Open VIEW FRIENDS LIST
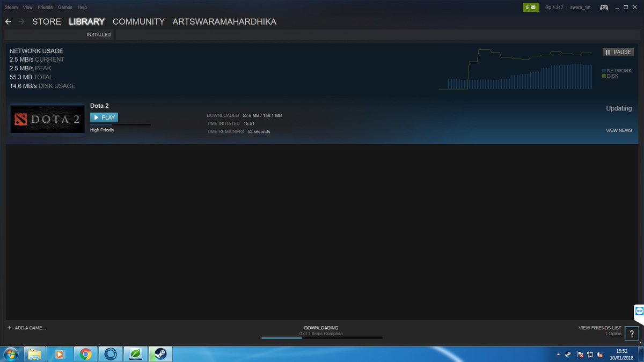Image resolution: width=644 pixels, height=362 pixels. pos(600,328)
